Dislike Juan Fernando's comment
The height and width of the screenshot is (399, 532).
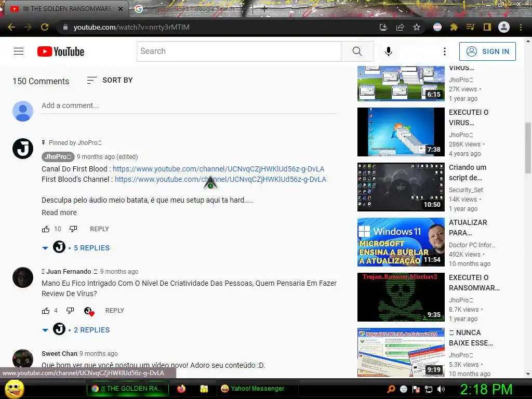(70, 311)
